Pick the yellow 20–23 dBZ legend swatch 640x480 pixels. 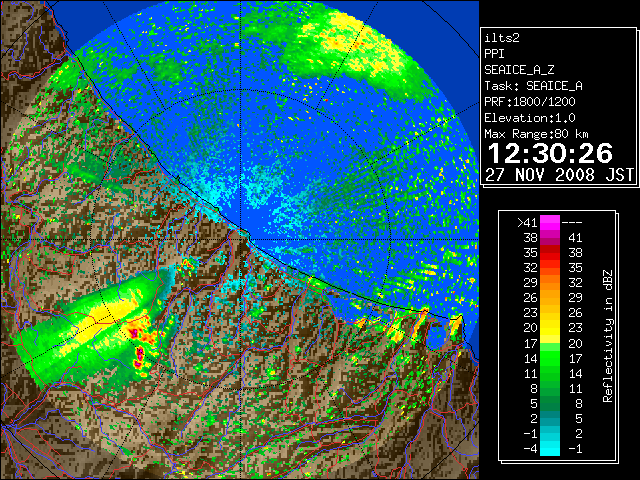[550, 328]
